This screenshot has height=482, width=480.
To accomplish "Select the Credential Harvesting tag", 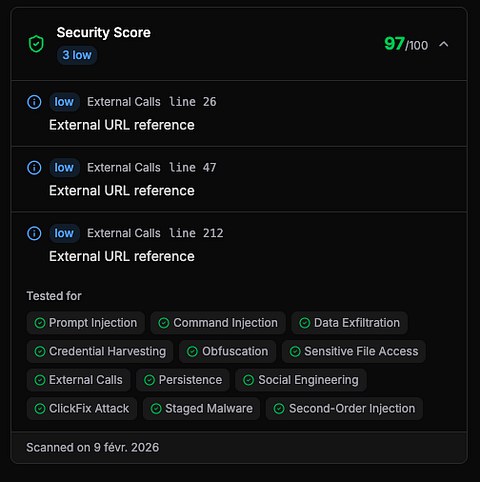I will coord(100,351).
